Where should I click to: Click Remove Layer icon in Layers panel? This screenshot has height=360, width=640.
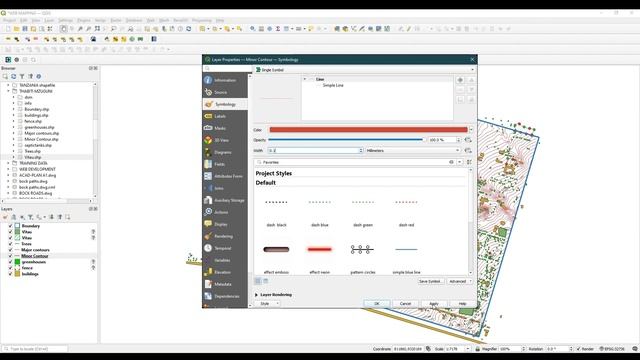tap(68, 217)
